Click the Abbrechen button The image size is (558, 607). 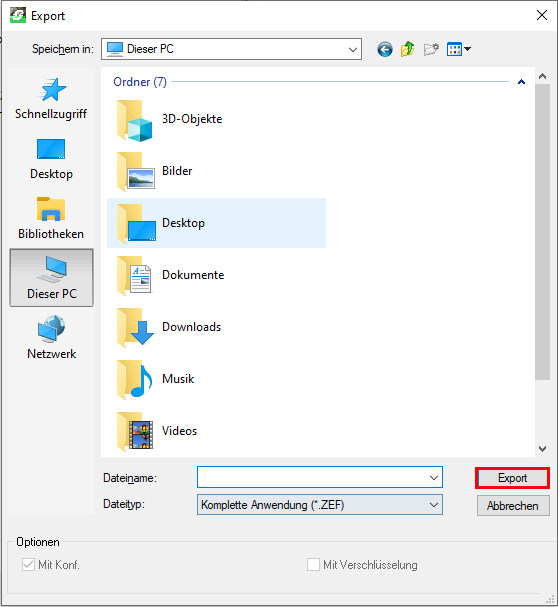(513, 506)
